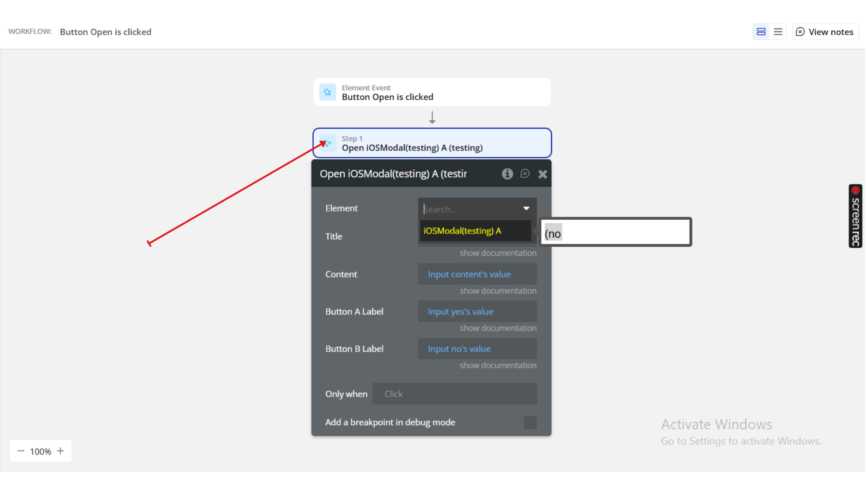
Task: Toggle the breakpoint in debug mode checkbox
Action: pyautogui.click(x=530, y=422)
